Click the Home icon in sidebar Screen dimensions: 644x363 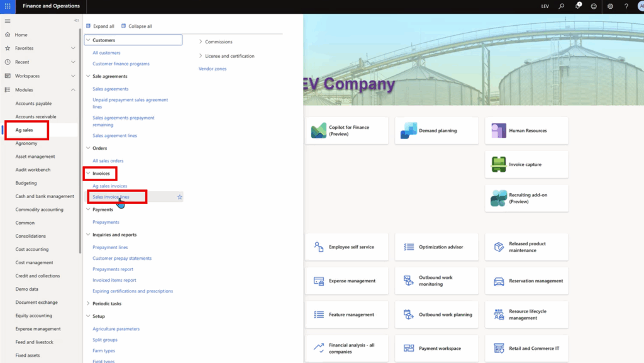point(8,35)
